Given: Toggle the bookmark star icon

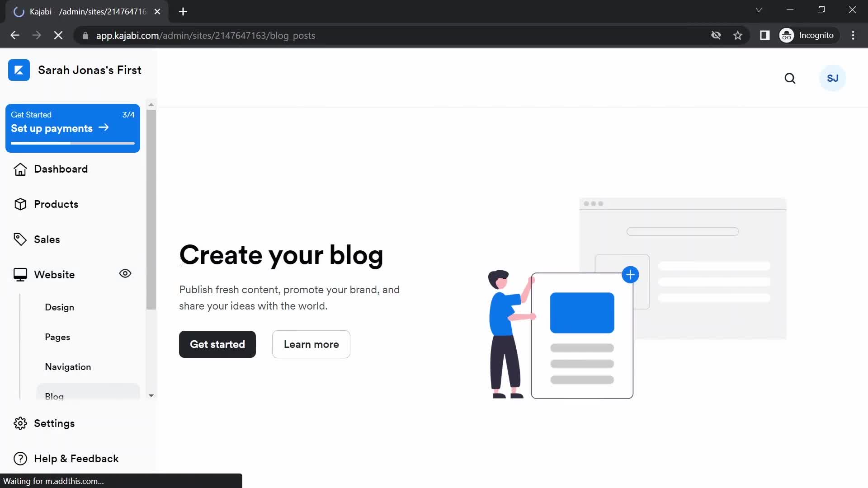Looking at the screenshot, I should click(738, 35).
